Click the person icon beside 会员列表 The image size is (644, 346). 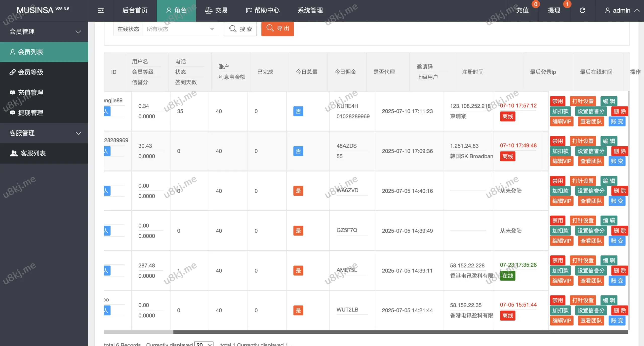[12, 52]
